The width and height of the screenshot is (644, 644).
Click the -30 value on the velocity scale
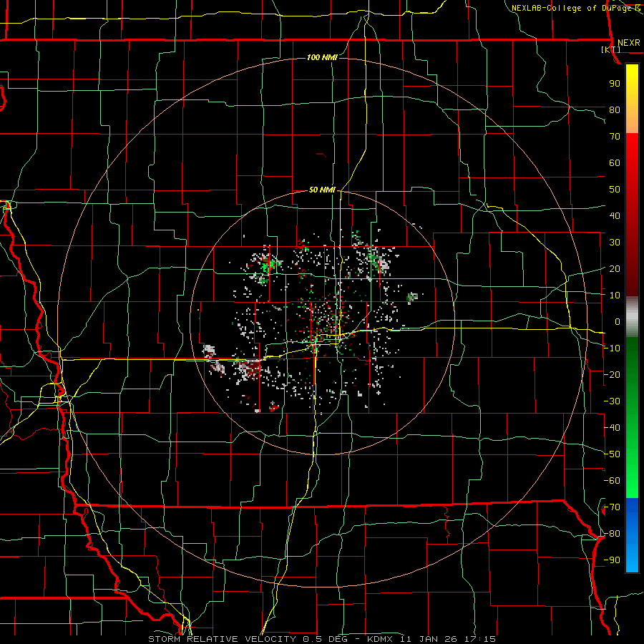[612, 401]
